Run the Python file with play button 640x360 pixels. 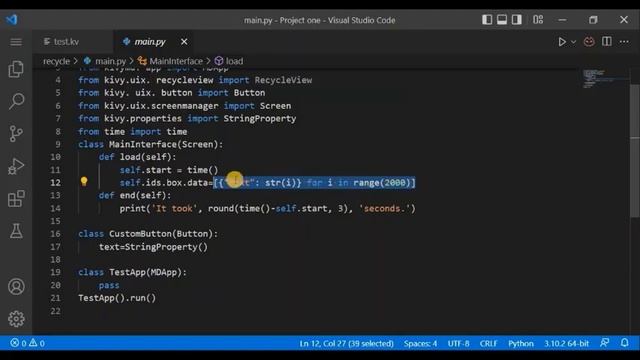pyautogui.click(x=562, y=42)
